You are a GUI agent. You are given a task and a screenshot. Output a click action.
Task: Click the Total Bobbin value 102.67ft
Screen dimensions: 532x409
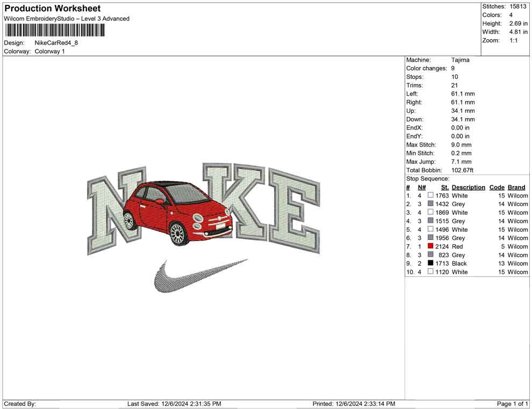462,170
